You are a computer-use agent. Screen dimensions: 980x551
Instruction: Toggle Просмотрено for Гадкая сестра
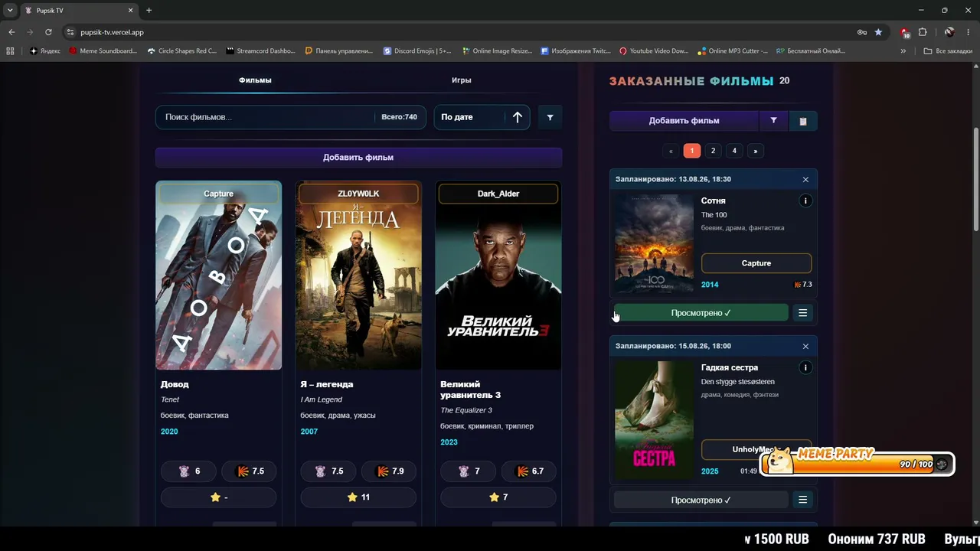point(701,500)
